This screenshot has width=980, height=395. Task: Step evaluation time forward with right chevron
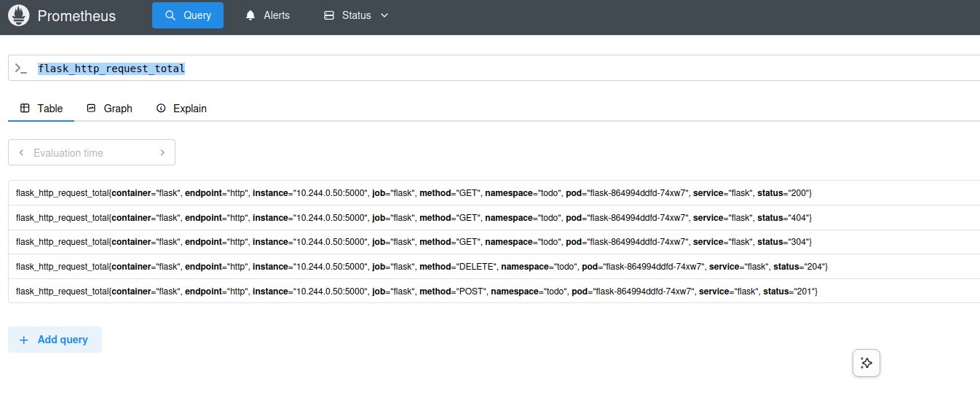coord(162,152)
